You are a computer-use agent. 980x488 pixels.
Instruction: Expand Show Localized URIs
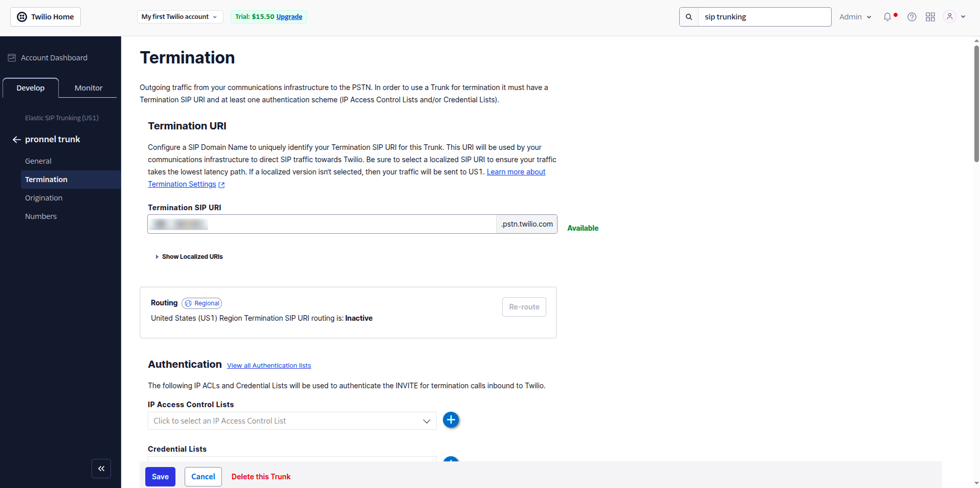click(x=189, y=257)
